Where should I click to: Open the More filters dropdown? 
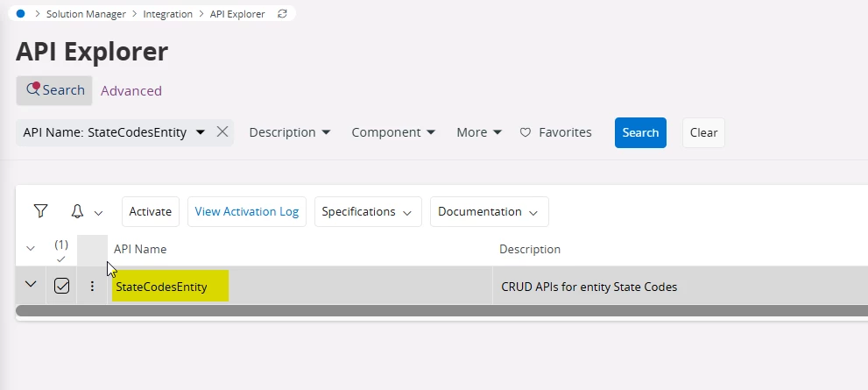(x=479, y=132)
